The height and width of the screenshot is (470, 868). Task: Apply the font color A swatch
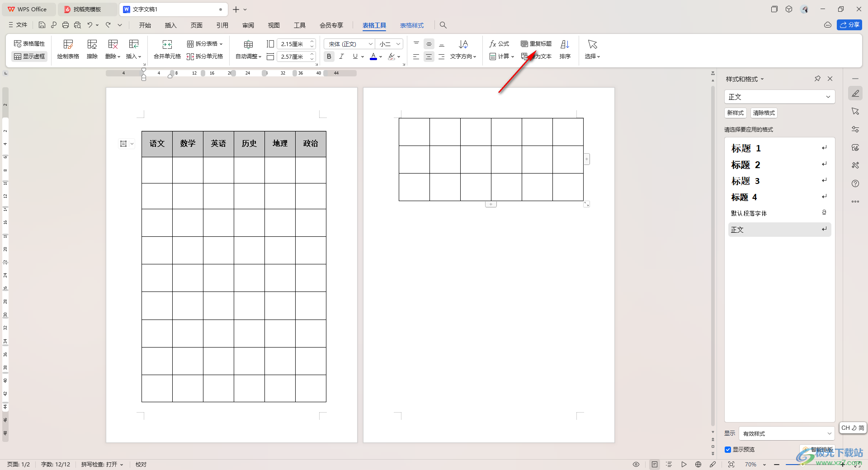click(373, 56)
